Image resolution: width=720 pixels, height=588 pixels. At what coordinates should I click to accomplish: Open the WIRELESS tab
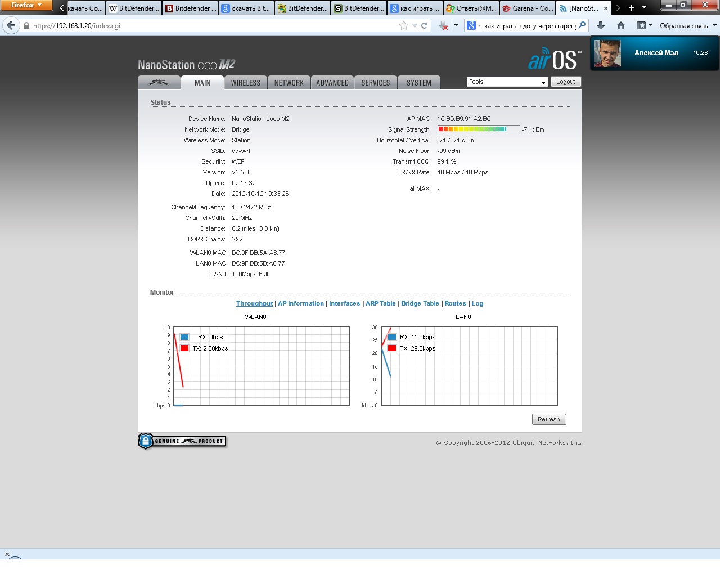[246, 83]
